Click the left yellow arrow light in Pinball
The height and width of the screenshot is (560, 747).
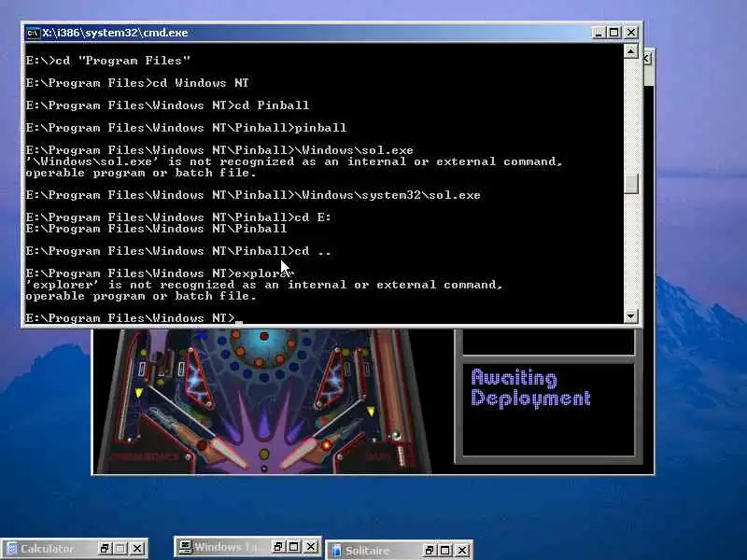coord(138,393)
